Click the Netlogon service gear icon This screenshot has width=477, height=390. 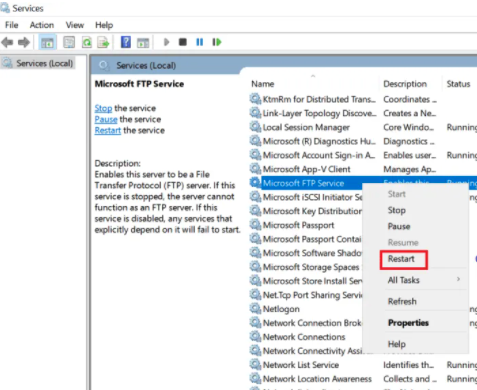pyautogui.click(x=255, y=309)
